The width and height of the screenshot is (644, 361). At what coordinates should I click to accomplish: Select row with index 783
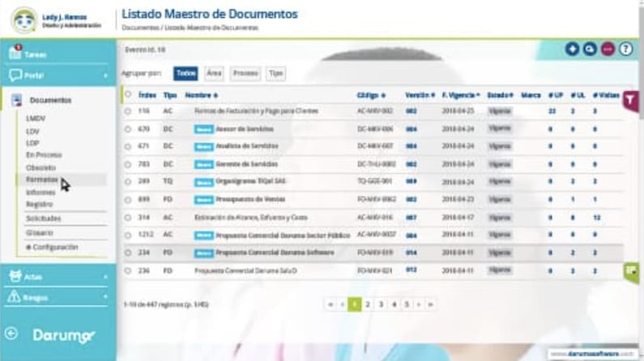point(128,164)
